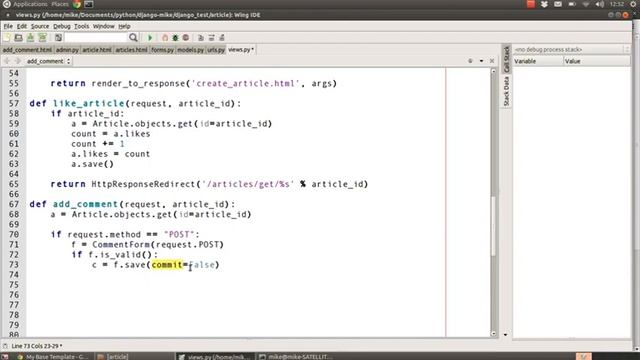Click the step over icon
This screenshot has width=640, height=360.
pos(211,38)
